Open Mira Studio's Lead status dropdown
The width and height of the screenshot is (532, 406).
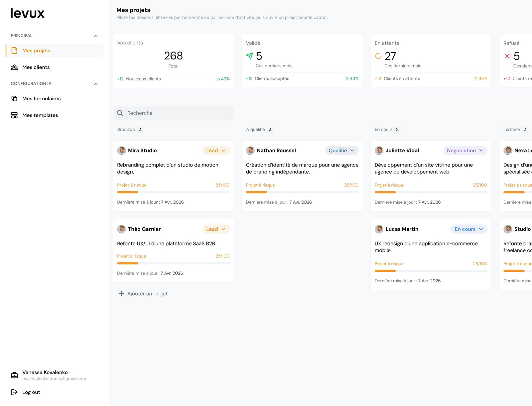click(216, 151)
